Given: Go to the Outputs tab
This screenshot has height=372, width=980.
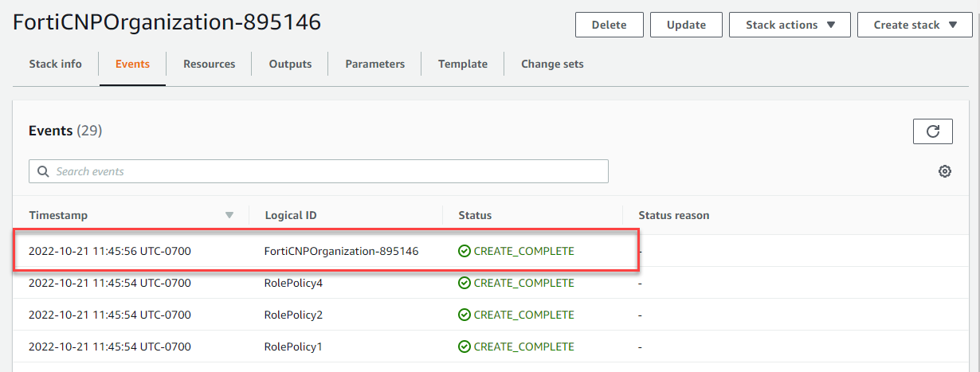Looking at the screenshot, I should (290, 64).
